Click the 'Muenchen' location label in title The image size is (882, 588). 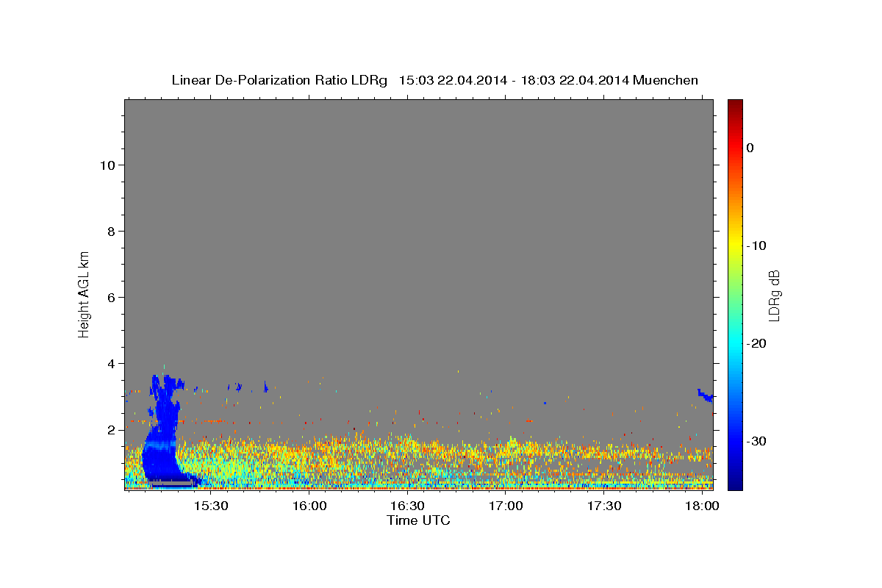coord(666,80)
